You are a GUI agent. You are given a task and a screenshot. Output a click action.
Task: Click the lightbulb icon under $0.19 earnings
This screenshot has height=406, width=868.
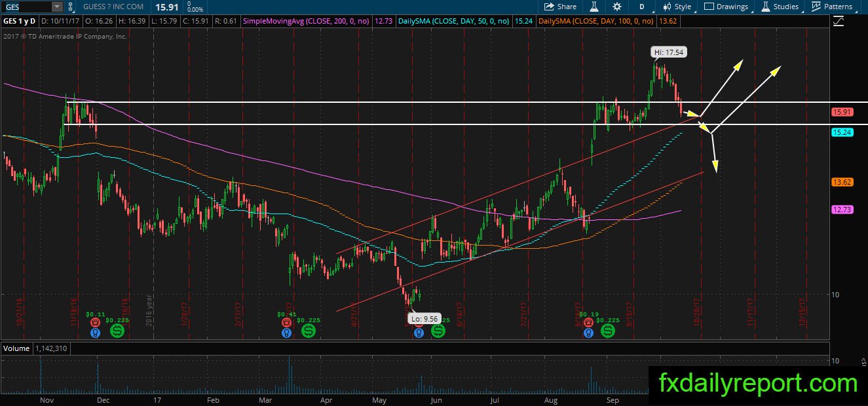coord(589,333)
